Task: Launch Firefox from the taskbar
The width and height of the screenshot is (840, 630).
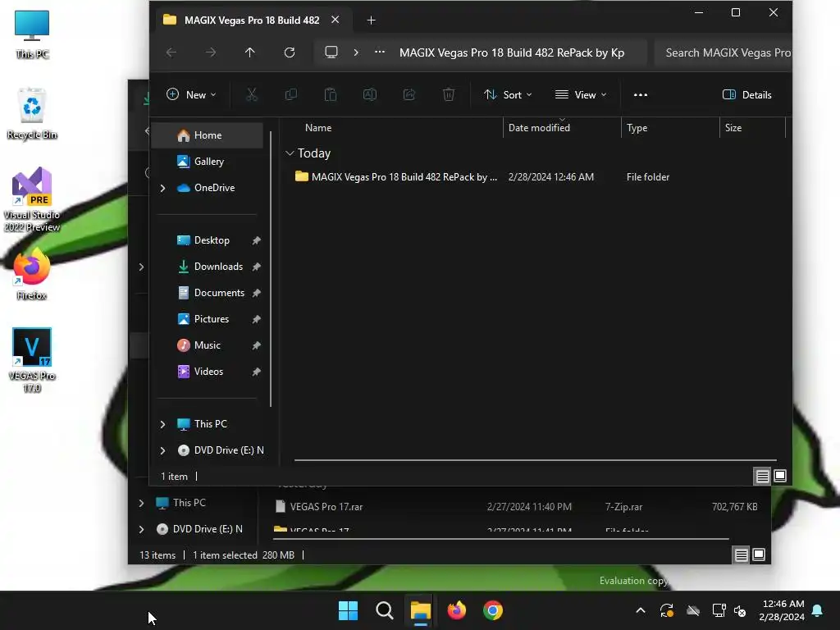Action: [456, 610]
